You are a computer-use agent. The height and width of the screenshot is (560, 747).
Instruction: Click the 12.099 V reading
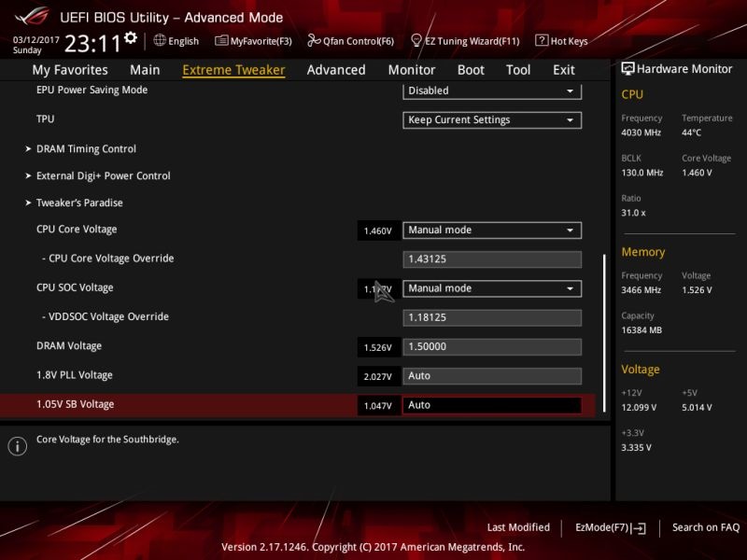pos(639,408)
